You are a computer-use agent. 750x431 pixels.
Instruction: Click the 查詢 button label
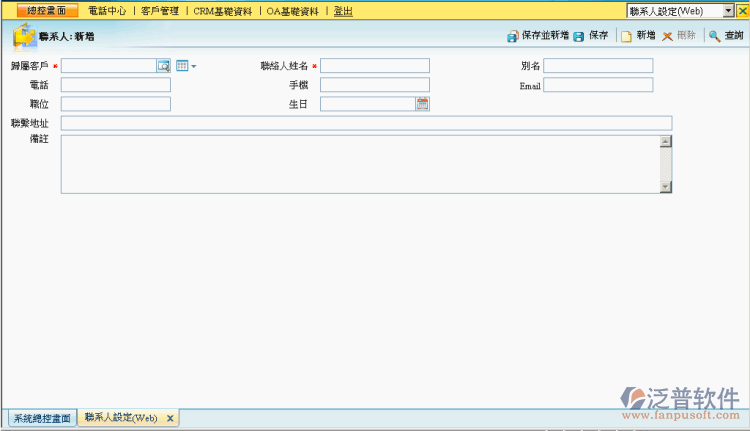click(734, 35)
